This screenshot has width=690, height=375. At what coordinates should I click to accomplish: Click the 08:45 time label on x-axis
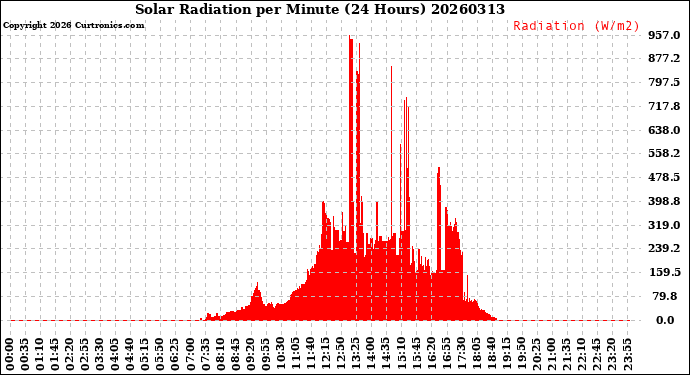(236, 355)
